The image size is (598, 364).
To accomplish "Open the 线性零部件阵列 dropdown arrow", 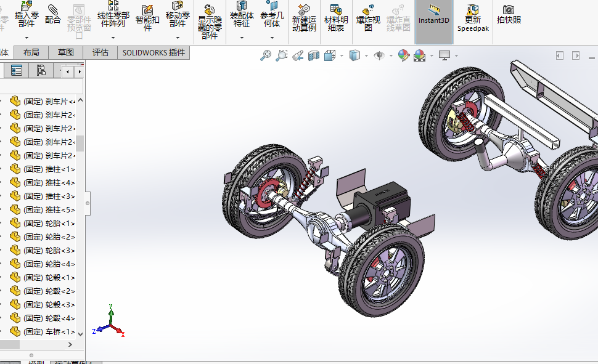I will tap(113, 38).
